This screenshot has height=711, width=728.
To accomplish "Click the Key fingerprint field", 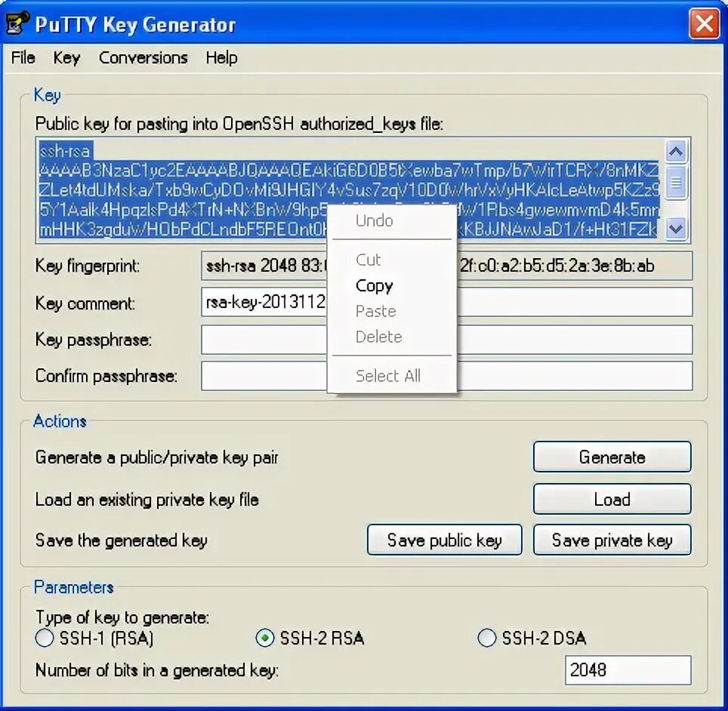I will click(x=446, y=266).
